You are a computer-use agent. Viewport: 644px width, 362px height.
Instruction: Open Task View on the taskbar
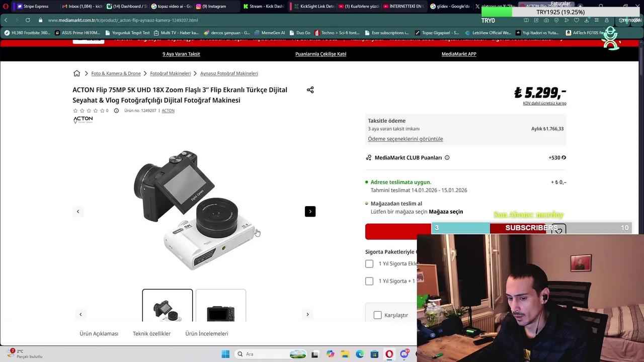(x=315, y=354)
